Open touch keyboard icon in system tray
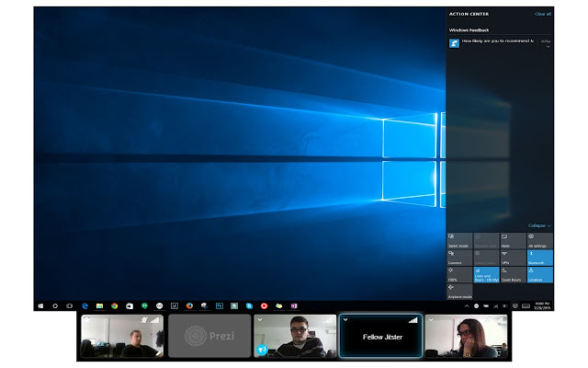This screenshot has width=588, height=368. click(x=526, y=306)
